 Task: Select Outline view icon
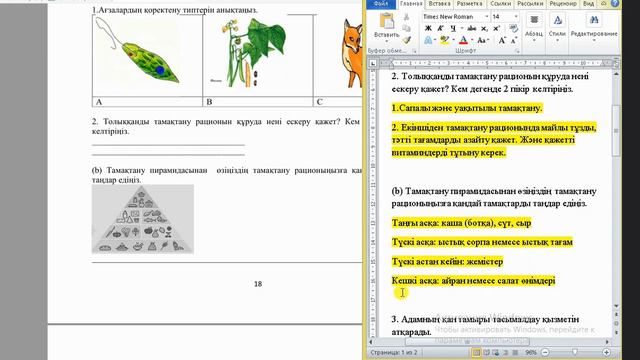(506, 352)
